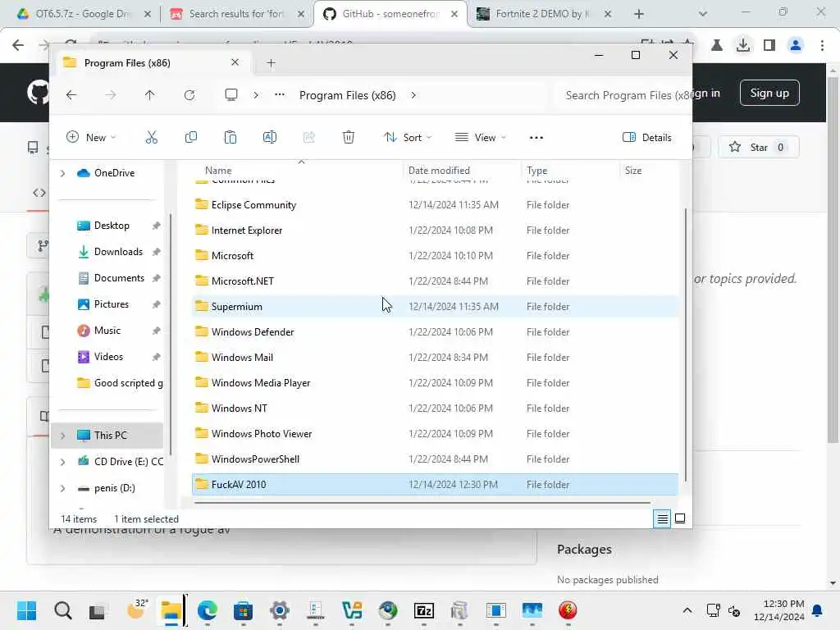Select the WindowsPowerShell folder
The height and width of the screenshot is (630, 840).
click(435, 459)
